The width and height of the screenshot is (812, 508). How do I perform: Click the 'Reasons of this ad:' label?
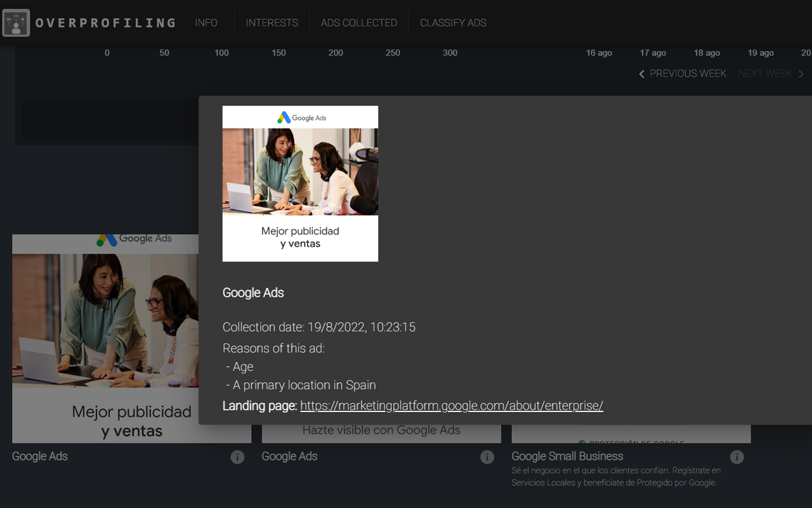273,348
